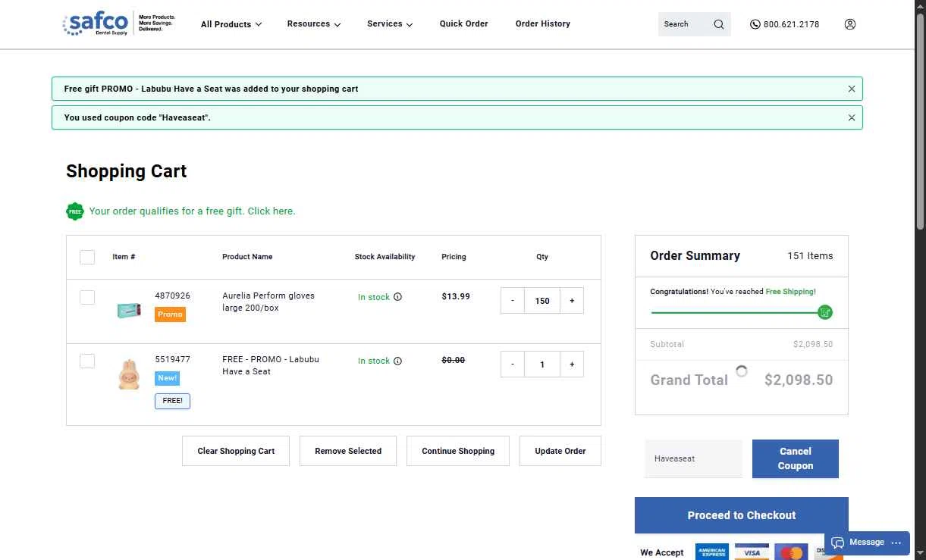Show stock info icon for Aurelia gloves
The image size is (926, 560).
click(x=397, y=297)
